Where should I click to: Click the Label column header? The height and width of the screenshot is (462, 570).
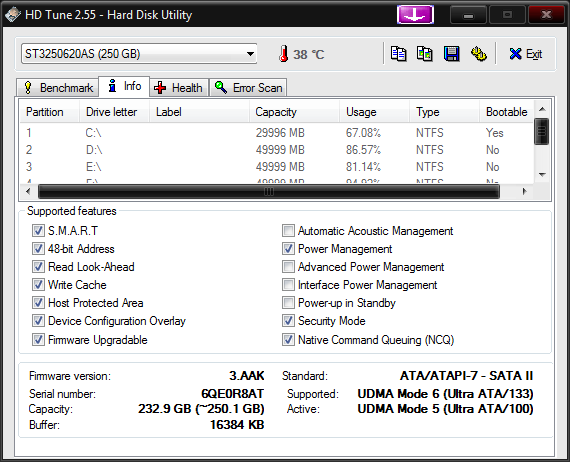(x=199, y=112)
